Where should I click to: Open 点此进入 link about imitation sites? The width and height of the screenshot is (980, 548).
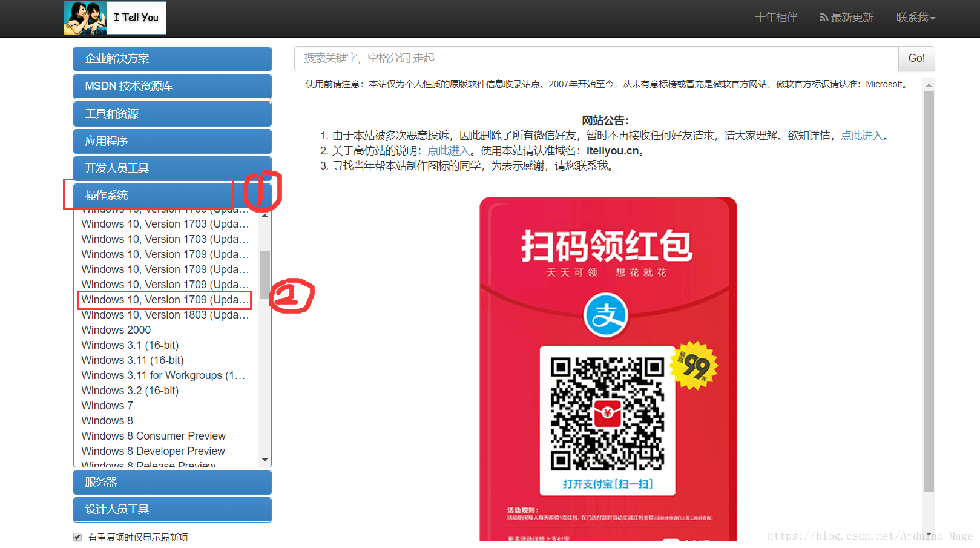click(x=449, y=151)
